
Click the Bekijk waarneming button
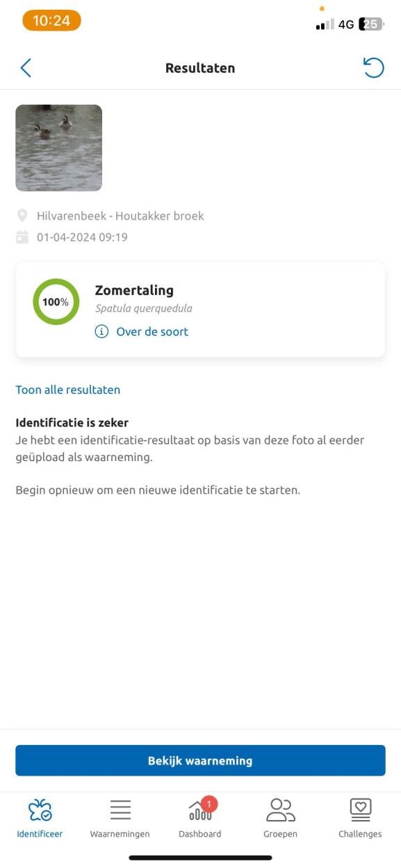200,760
